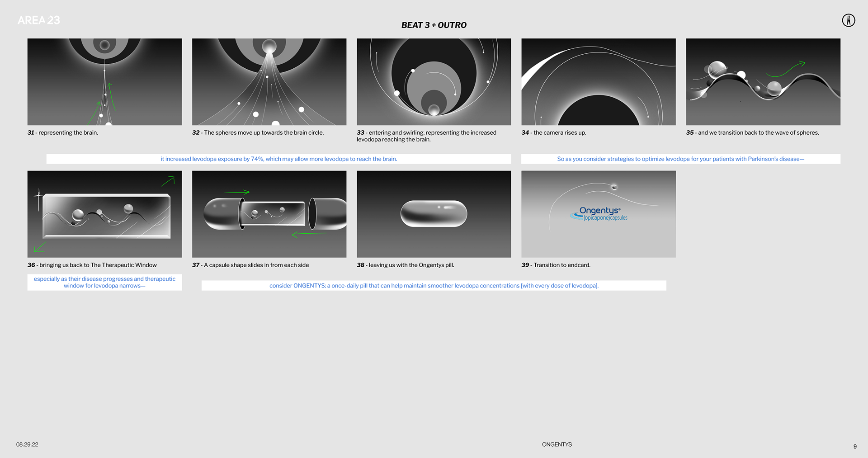The image size is (868, 458).
Task: Open frame 37 capsule halves sliding thumbnail
Action: (269, 214)
